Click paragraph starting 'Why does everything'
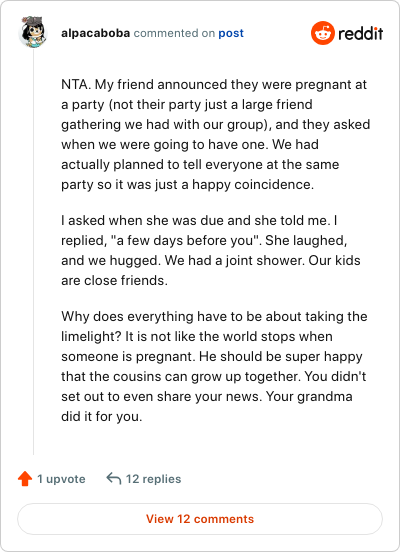Image resolution: width=400 pixels, height=552 pixels. point(214,366)
